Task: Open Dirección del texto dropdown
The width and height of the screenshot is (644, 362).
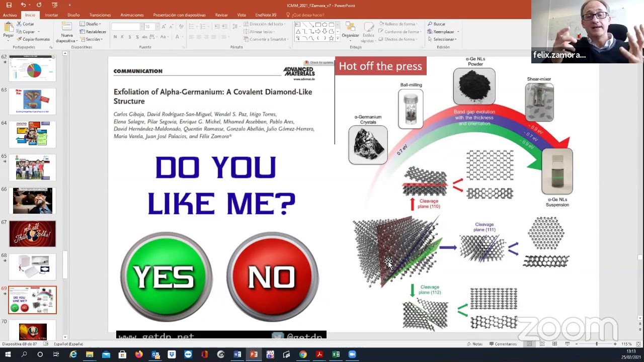Action: pos(265,24)
